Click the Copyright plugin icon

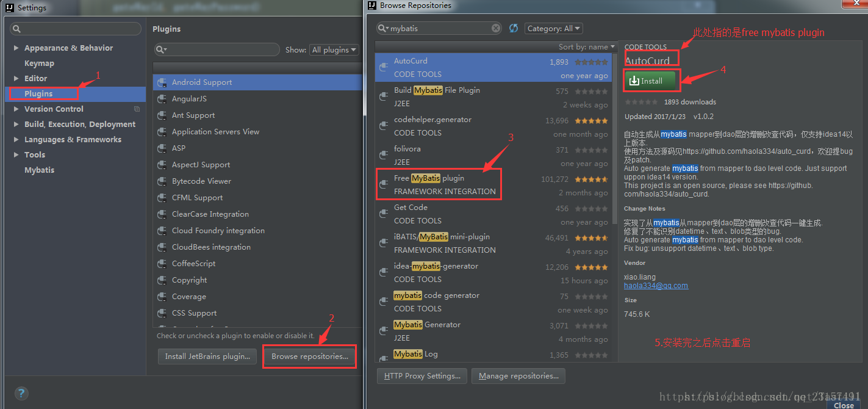point(162,280)
